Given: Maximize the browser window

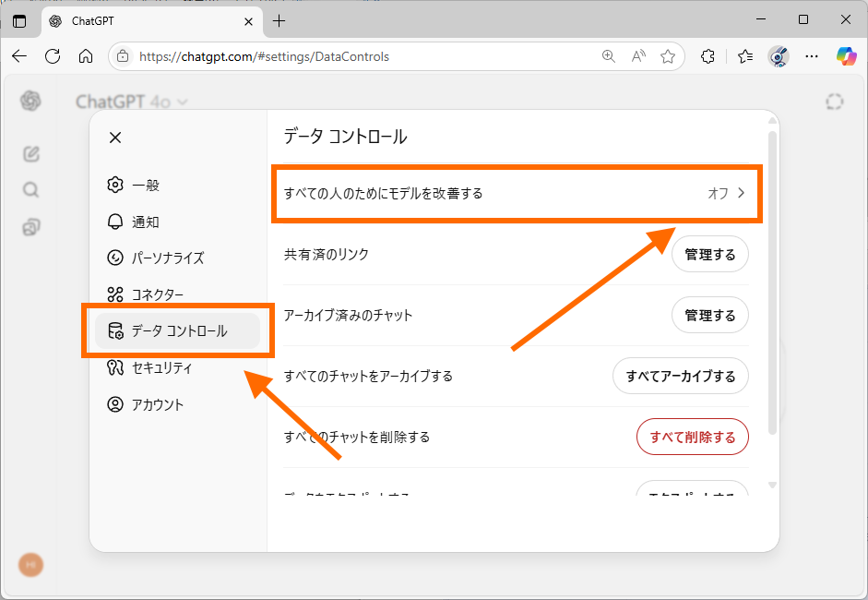Looking at the screenshot, I should coord(803,19).
